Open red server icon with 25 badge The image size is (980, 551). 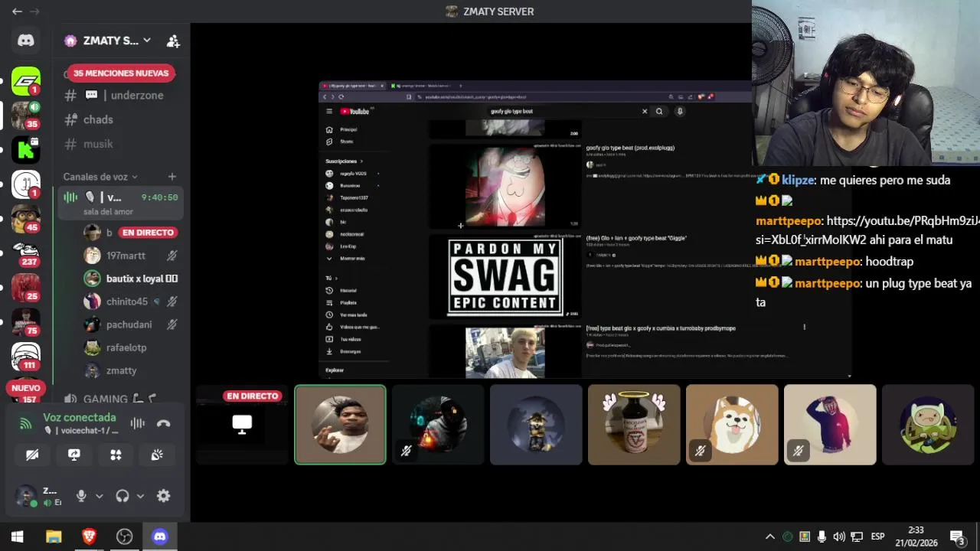click(x=26, y=287)
